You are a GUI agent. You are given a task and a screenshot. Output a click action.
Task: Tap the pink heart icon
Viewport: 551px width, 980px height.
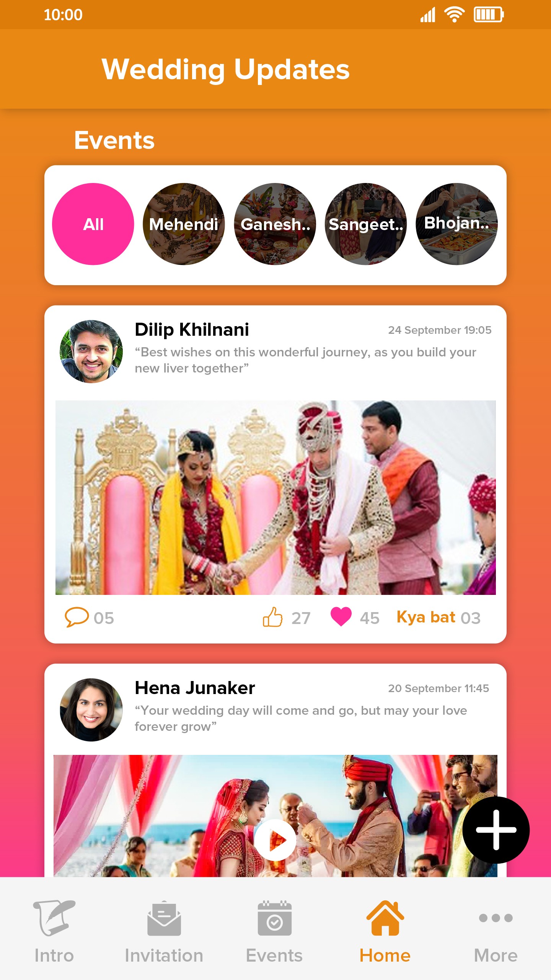341,617
